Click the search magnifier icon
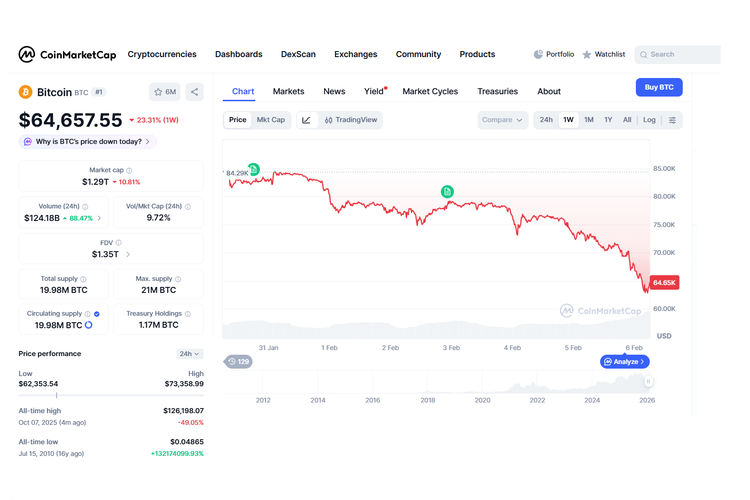The image size is (750, 500). point(643,55)
